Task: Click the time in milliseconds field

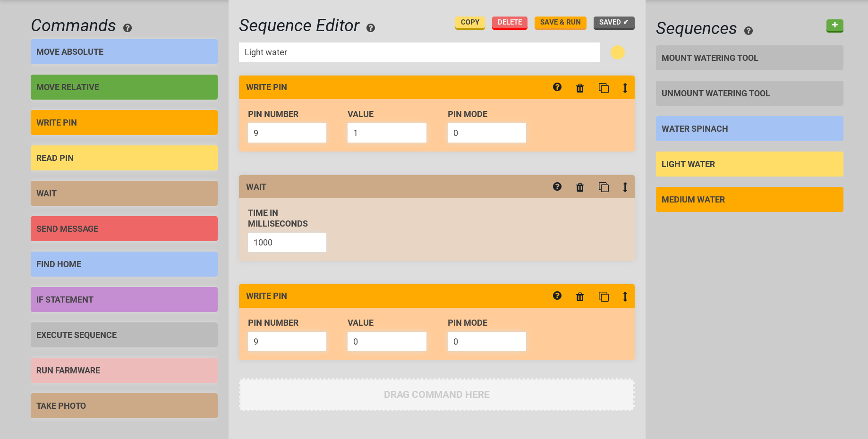Action: tap(287, 243)
